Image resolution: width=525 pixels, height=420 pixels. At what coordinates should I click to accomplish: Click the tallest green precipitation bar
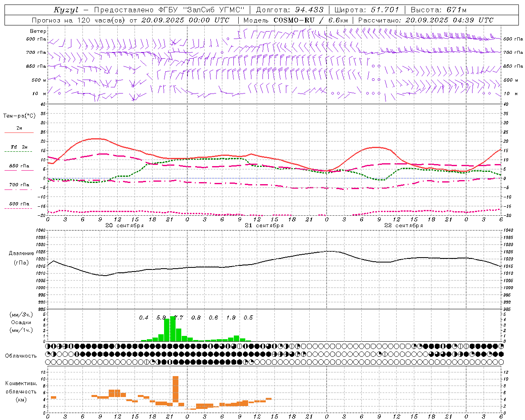[x=173, y=329]
